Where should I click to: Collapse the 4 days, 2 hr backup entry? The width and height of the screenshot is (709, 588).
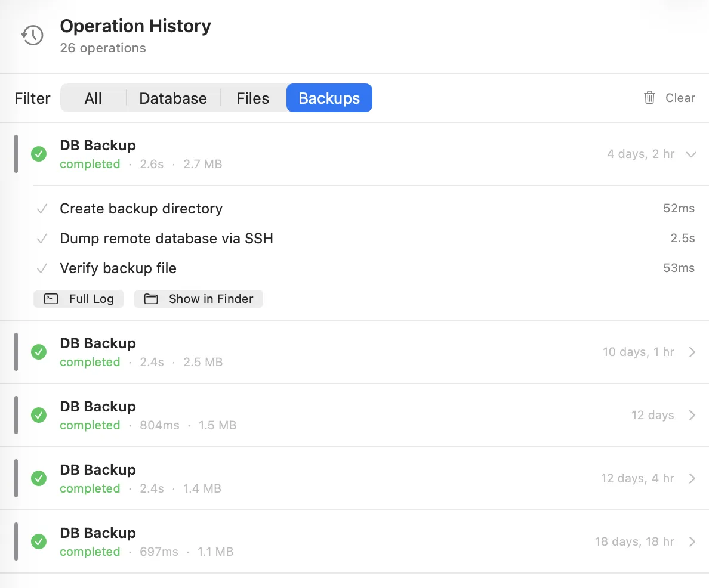[x=691, y=154]
